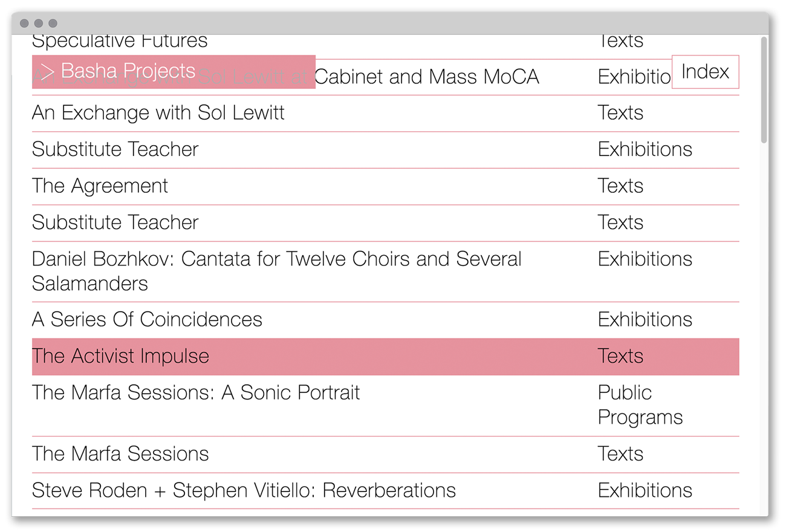The image size is (786, 532).
Task: Open the Index button
Action: click(x=705, y=72)
